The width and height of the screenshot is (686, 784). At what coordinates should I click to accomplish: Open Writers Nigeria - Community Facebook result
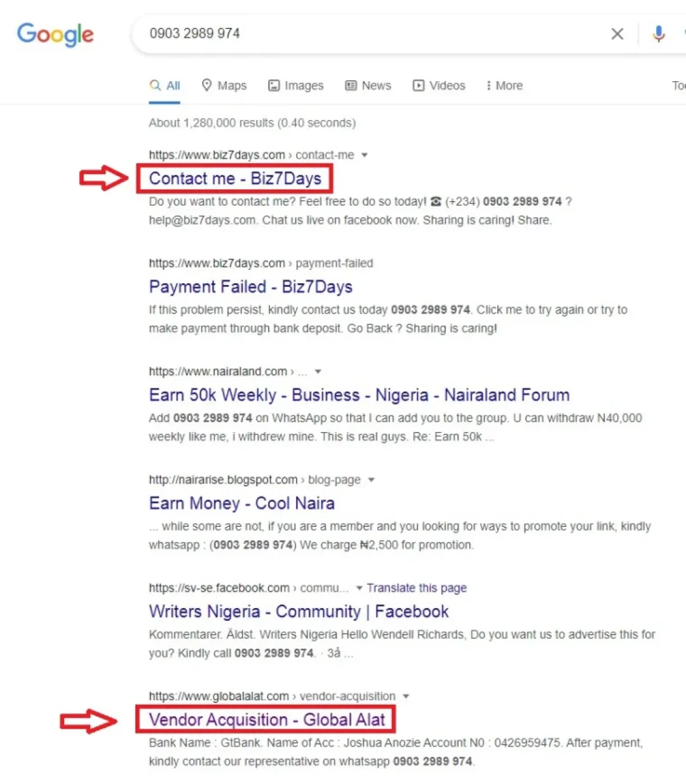point(299,611)
